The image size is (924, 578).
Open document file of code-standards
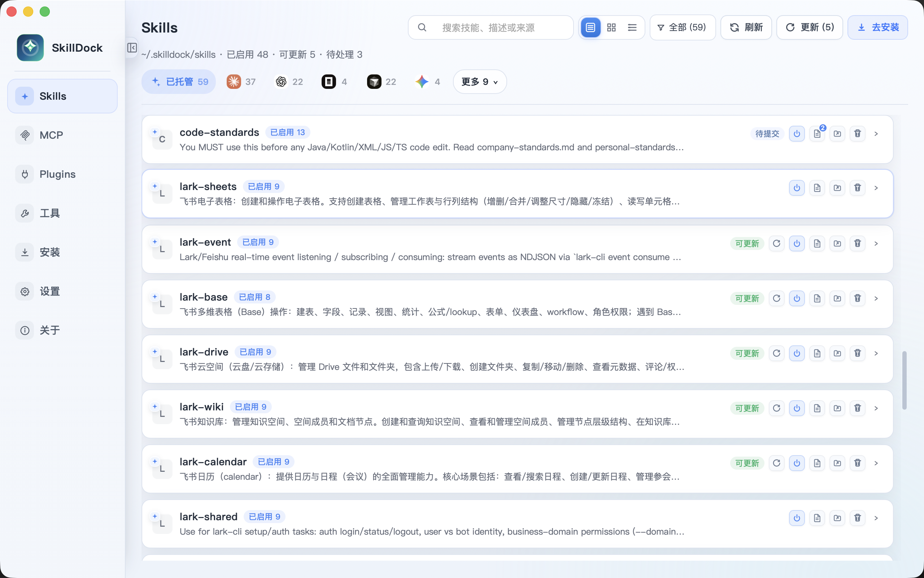pyautogui.click(x=817, y=134)
